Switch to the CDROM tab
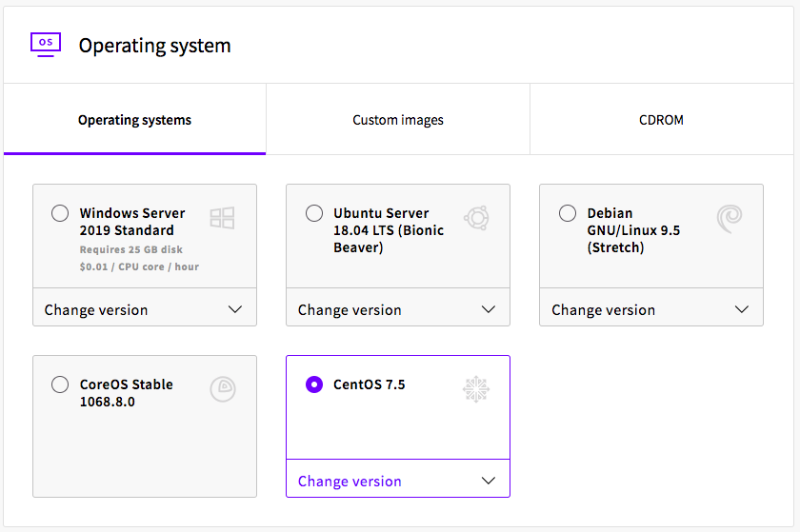 661,120
